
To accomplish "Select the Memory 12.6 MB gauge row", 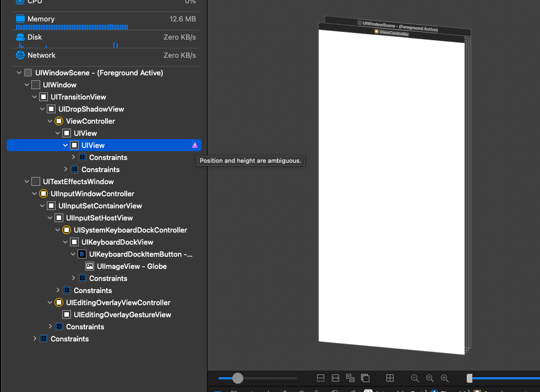I will 105,21.
